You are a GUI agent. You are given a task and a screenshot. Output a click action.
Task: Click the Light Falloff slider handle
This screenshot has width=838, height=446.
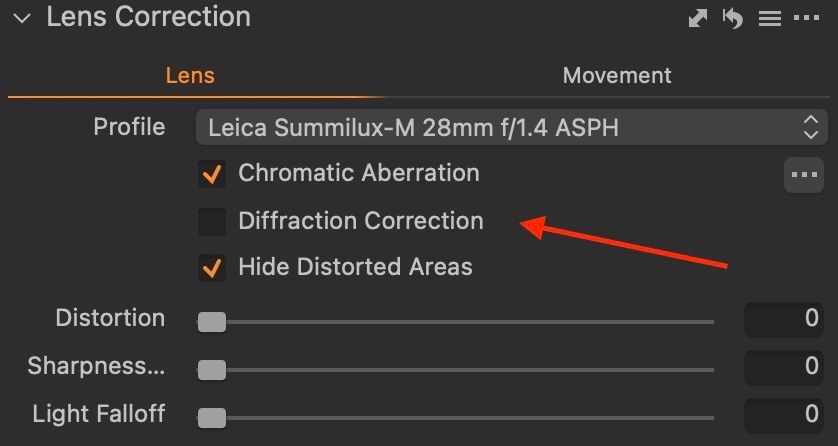click(212, 416)
